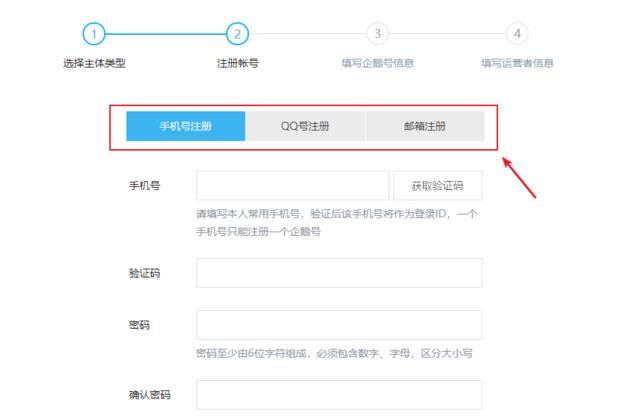Viewport: 620px width, 420px height.
Task: Click the 验证码 field label
Action: tap(144, 273)
